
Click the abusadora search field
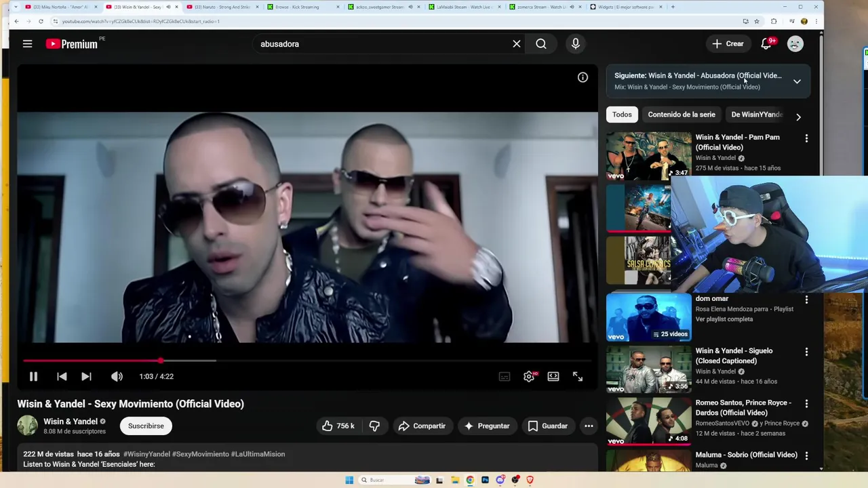(x=382, y=44)
